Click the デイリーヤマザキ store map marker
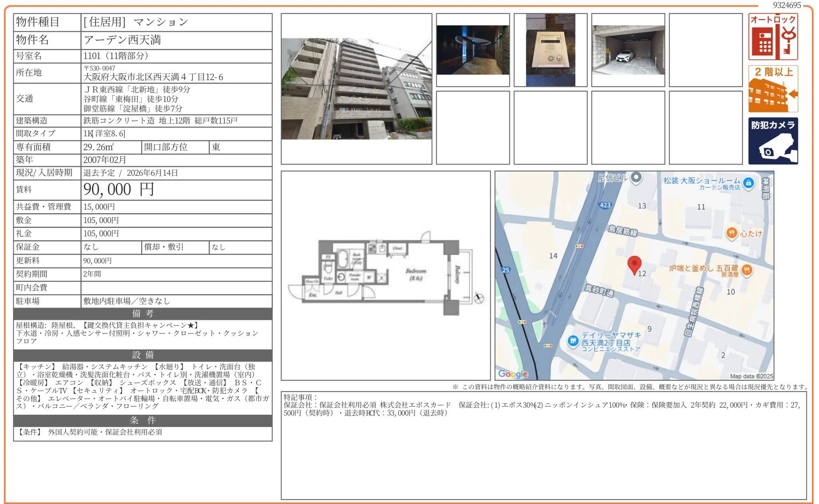The image size is (819, 504). [x=573, y=341]
